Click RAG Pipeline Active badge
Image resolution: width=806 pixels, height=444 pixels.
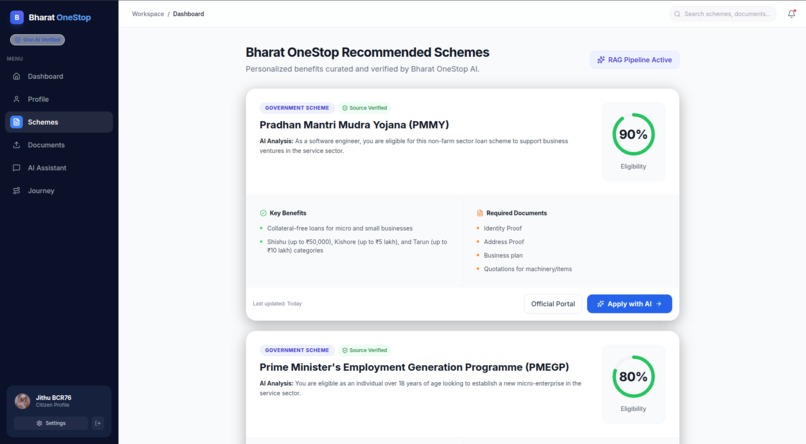click(634, 60)
